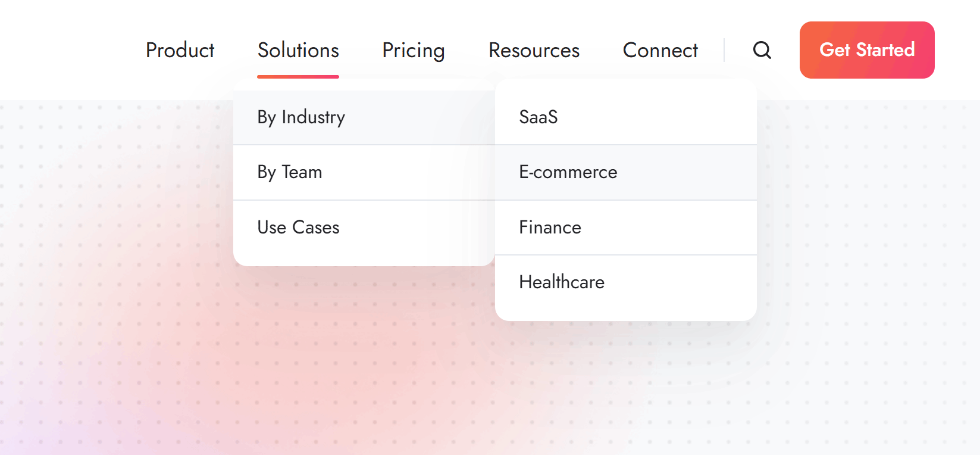Click the red underline beneath Solutions
Viewport: 980px width, 455px height.
point(298,77)
